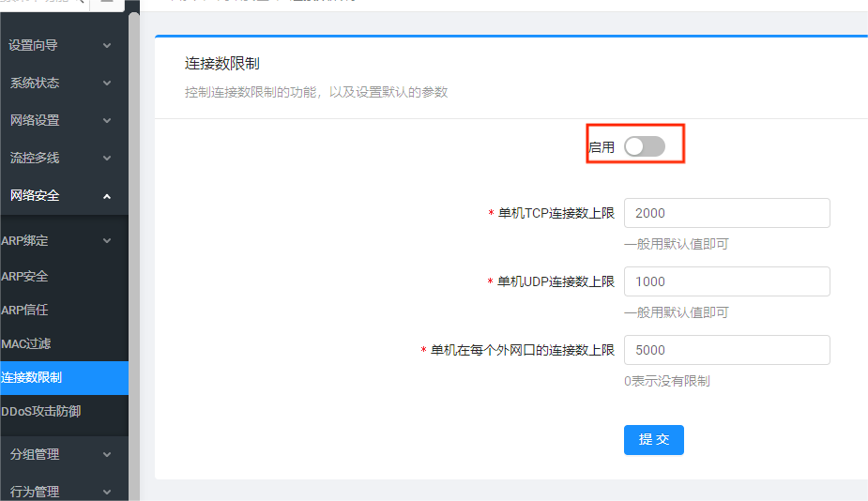Viewport: 868px width, 501px height.
Task: Select the 单机在每个外网口的连接数上限 field showing 5000
Action: coord(726,350)
